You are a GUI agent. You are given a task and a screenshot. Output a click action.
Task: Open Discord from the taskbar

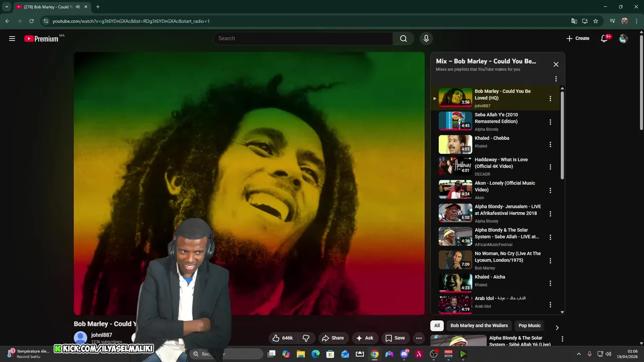404,354
